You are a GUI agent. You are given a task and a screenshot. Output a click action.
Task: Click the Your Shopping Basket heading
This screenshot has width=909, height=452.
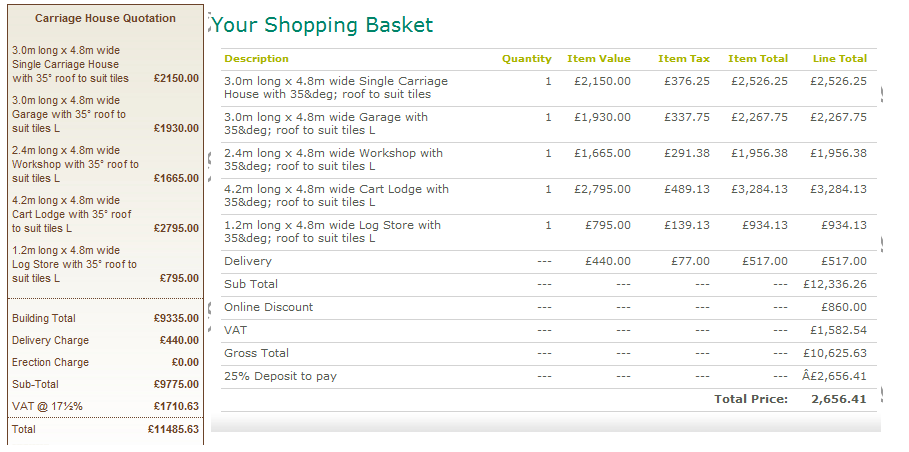322,25
